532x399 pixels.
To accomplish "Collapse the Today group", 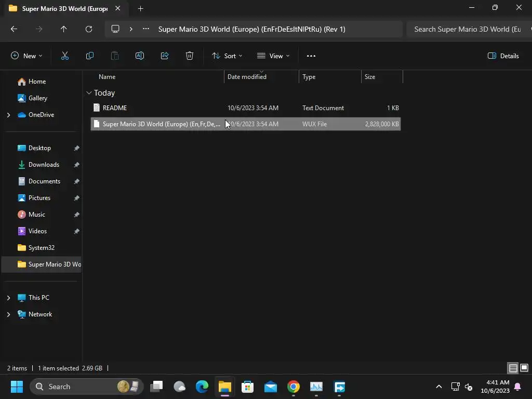I will pyautogui.click(x=89, y=93).
